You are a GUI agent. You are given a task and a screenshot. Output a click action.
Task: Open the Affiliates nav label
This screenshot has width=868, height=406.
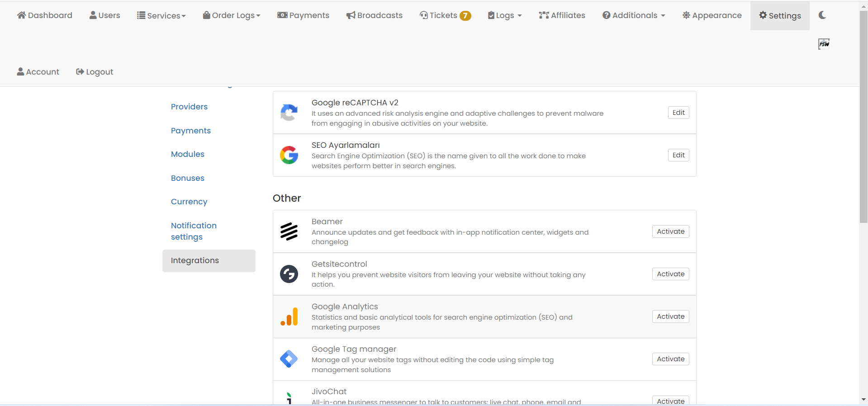pos(568,15)
